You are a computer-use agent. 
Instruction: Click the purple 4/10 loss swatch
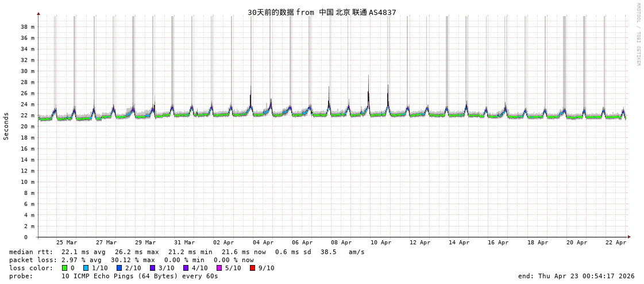coord(186,268)
